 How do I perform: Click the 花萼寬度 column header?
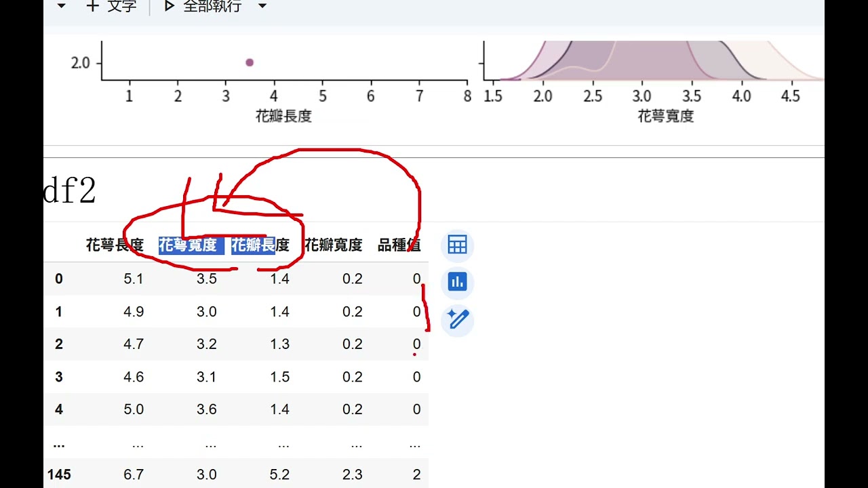pyautogui.click(x=188, y=245)
